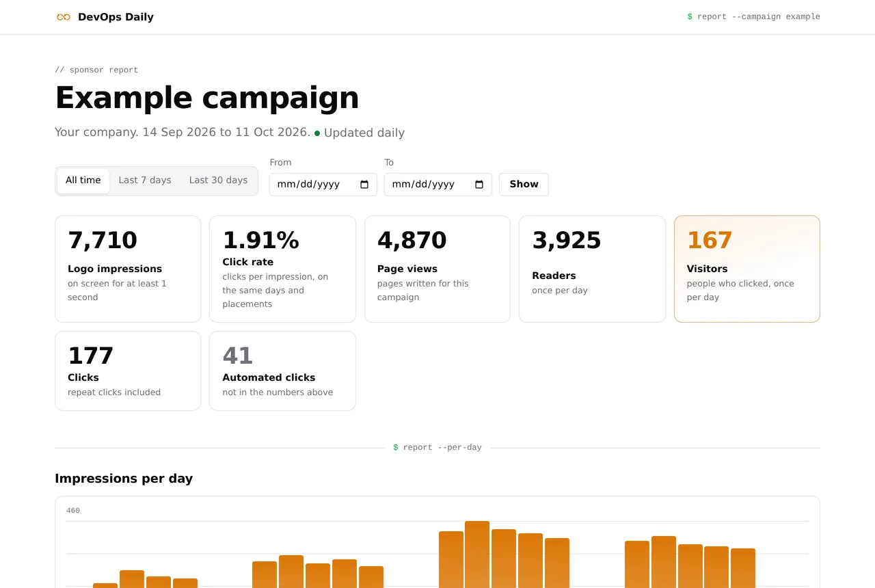Image resolution: width=875 pixels, height=588 pixels.
Task: Click the 7,710 Logo impressions card
Action: (128, 269)
